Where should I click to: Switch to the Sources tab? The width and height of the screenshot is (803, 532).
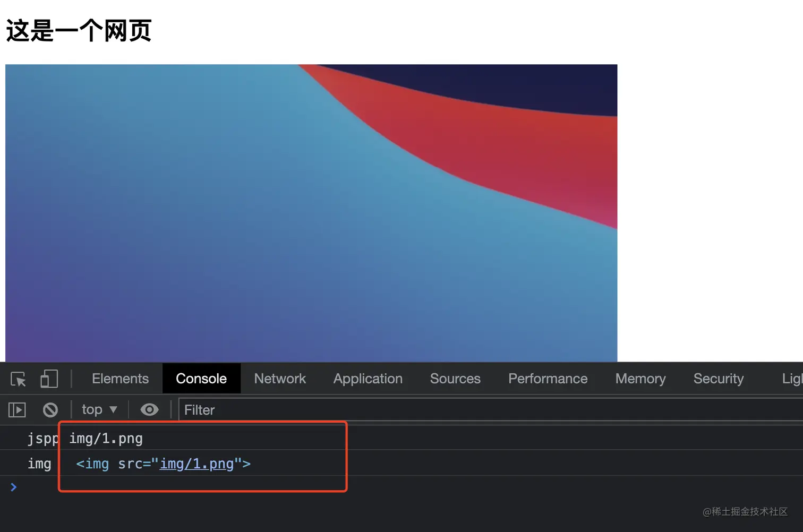click(x=455, y=379)
